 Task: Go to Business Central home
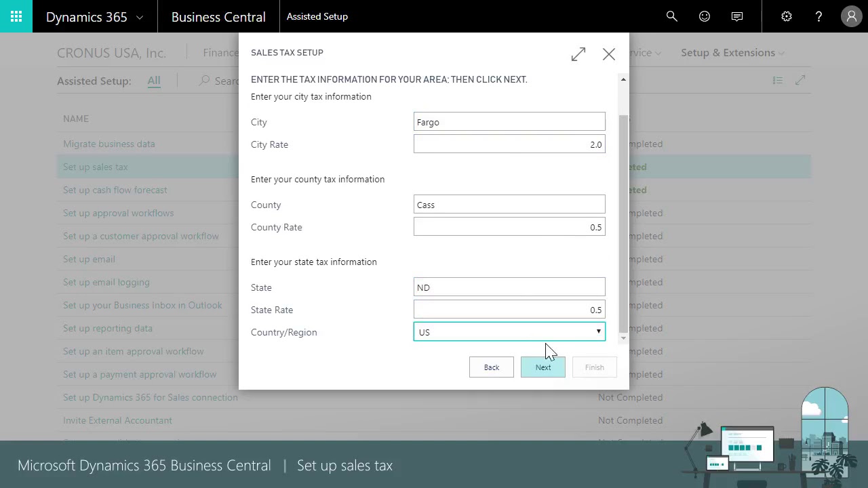point(218,17)
